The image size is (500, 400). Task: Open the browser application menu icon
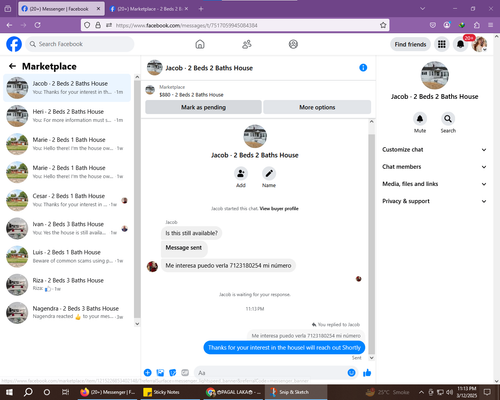point(491,25)
